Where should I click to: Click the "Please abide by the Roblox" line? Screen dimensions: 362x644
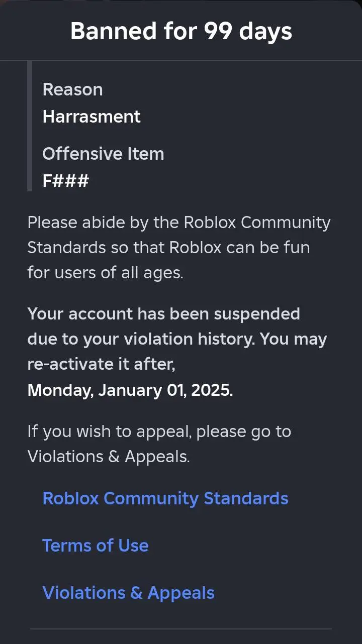pos(179,223)
